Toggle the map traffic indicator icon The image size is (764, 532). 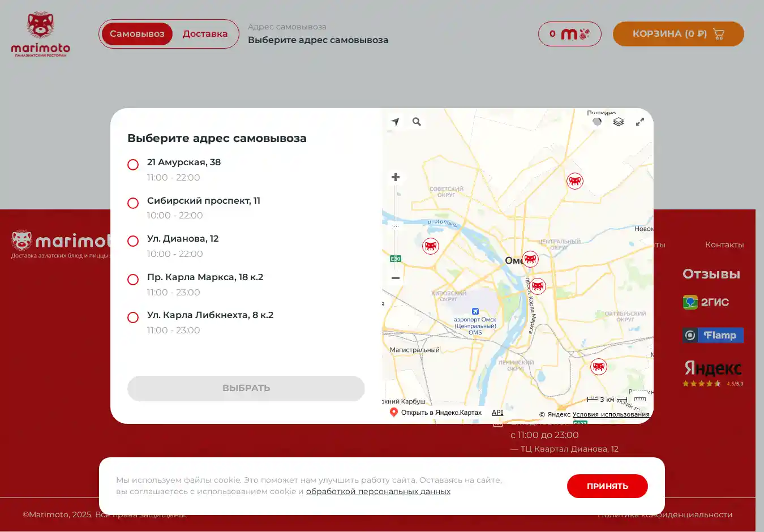(x=597, y=122)
